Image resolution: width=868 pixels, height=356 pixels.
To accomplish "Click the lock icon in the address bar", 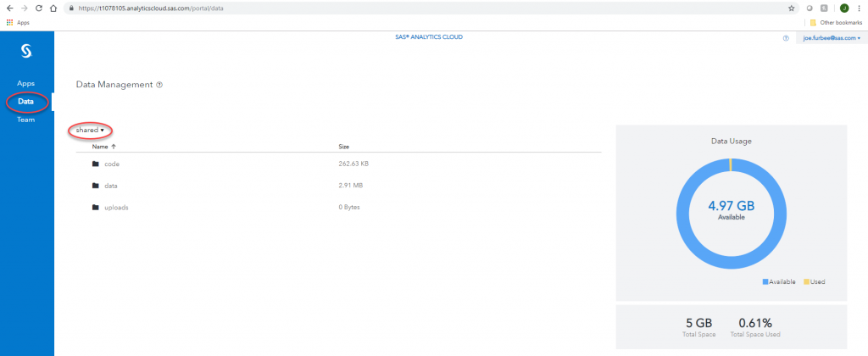I will [70, 8].
